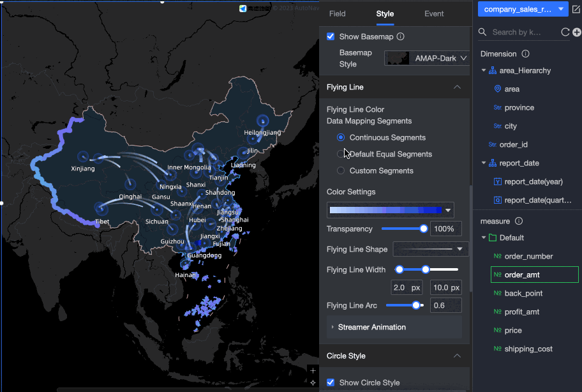Add a new field with plus icon
Viewport: 582px width, 392px height.
[576, 33]
